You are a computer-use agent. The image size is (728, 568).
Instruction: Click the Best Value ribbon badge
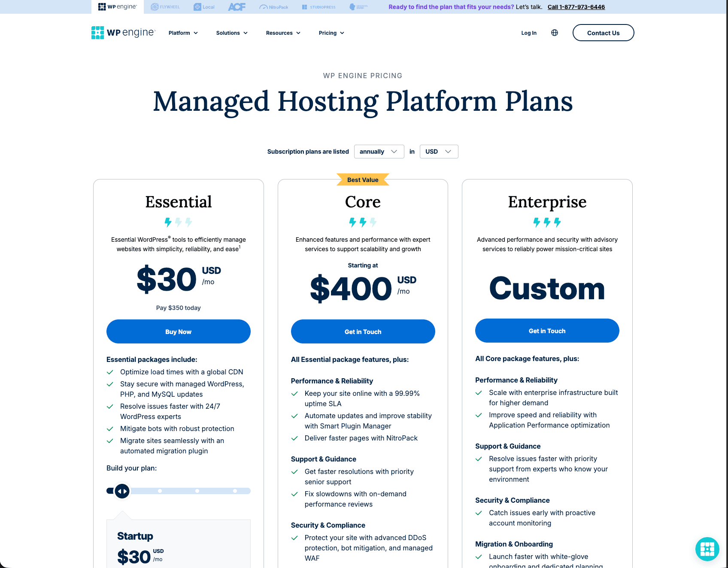363,179
